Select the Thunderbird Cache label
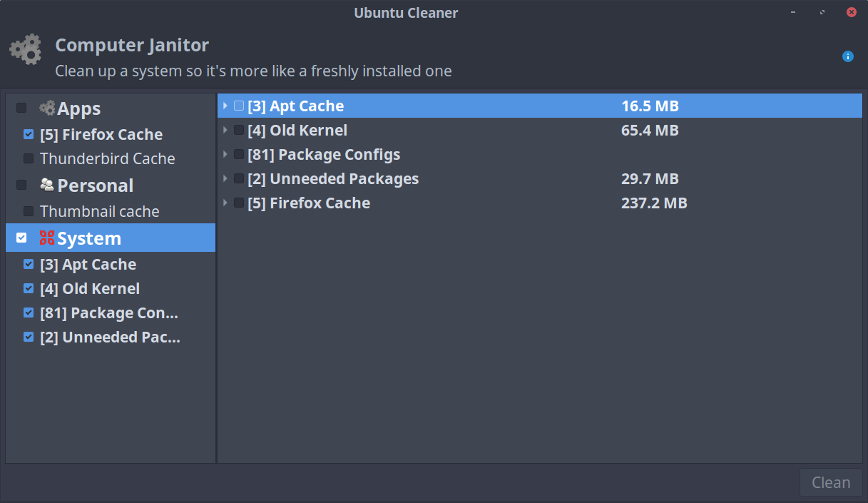Viewport: 868px width, 503px height. [x=108, y=158]
